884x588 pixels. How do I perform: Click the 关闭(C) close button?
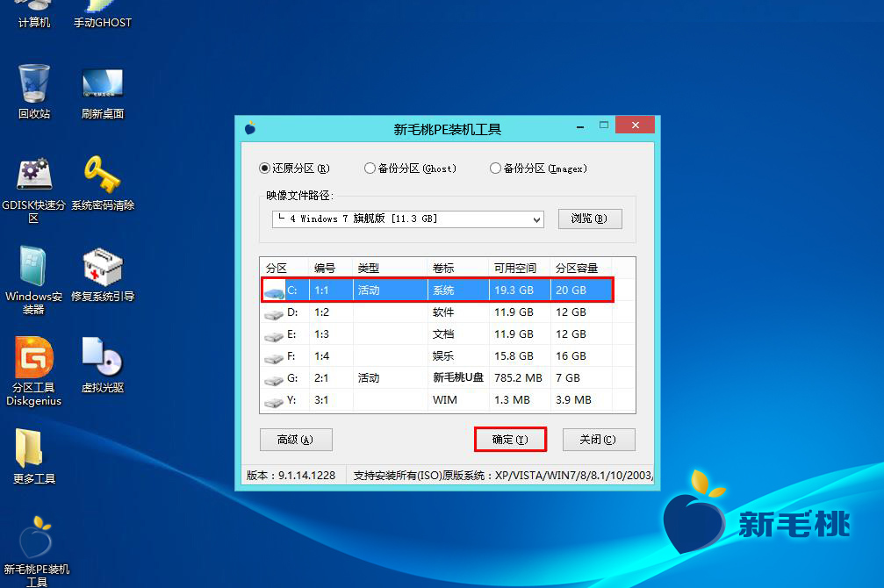pos(599,440)
